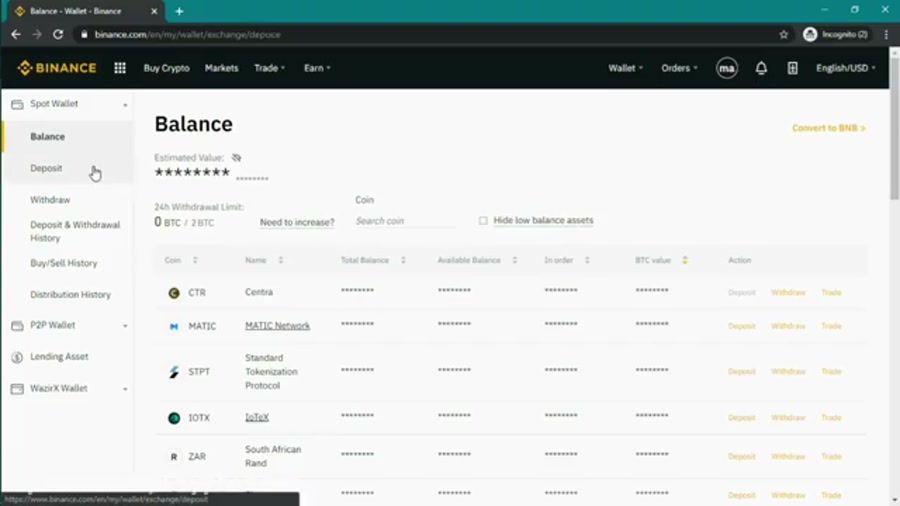Click Convert to BNB link

pos(829,128)
